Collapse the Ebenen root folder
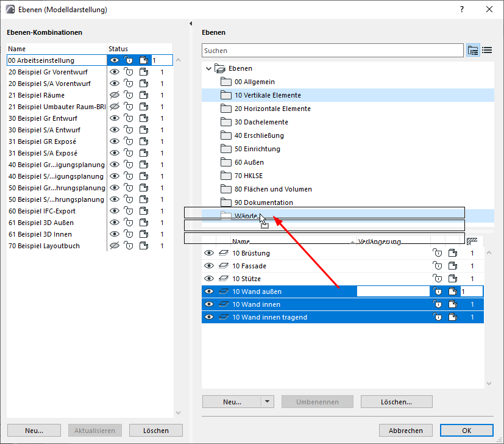The image size is (504, 444). coord(208,68)
